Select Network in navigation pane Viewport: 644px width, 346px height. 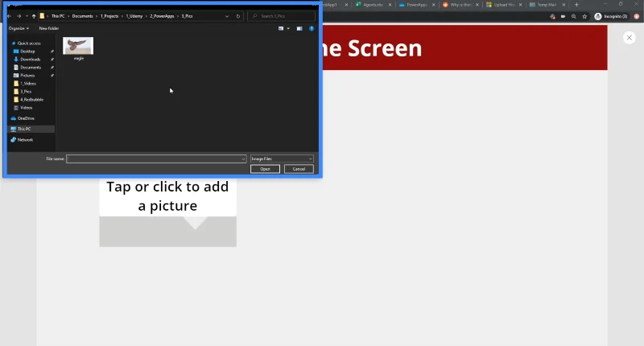pyautogui.click(x=25, y=140)
